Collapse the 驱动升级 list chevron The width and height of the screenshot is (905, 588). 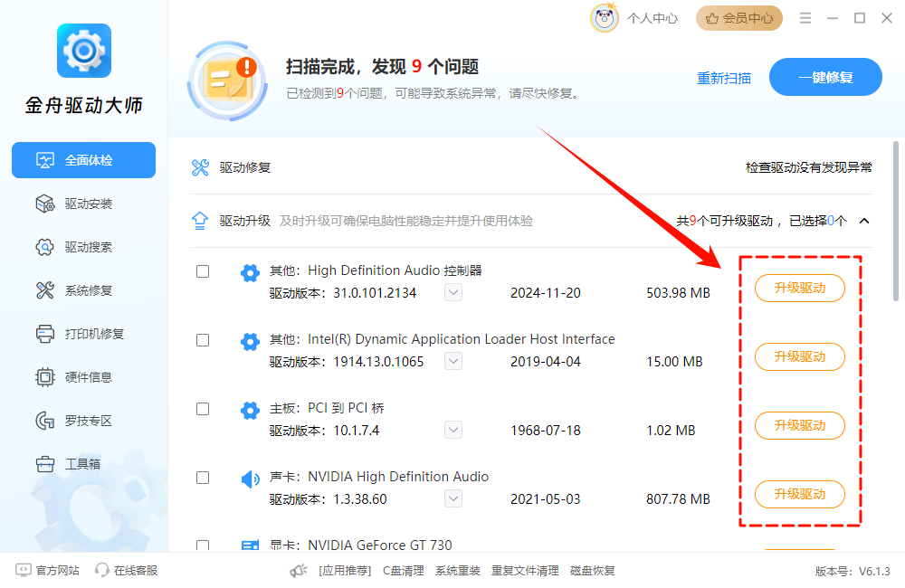[864, 221]
